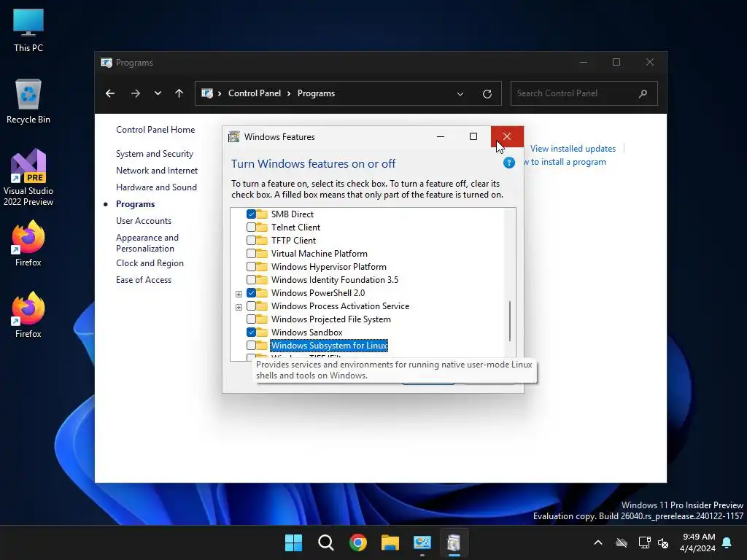Minimize the Windows Features dialog
The image size is (747, 560).
coord(441,136)
